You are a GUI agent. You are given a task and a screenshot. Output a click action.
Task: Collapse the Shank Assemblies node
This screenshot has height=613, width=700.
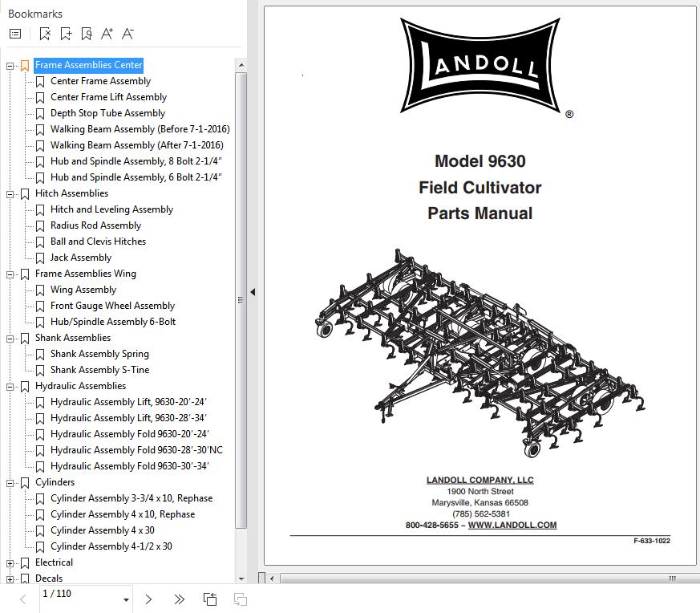(10, 339)
